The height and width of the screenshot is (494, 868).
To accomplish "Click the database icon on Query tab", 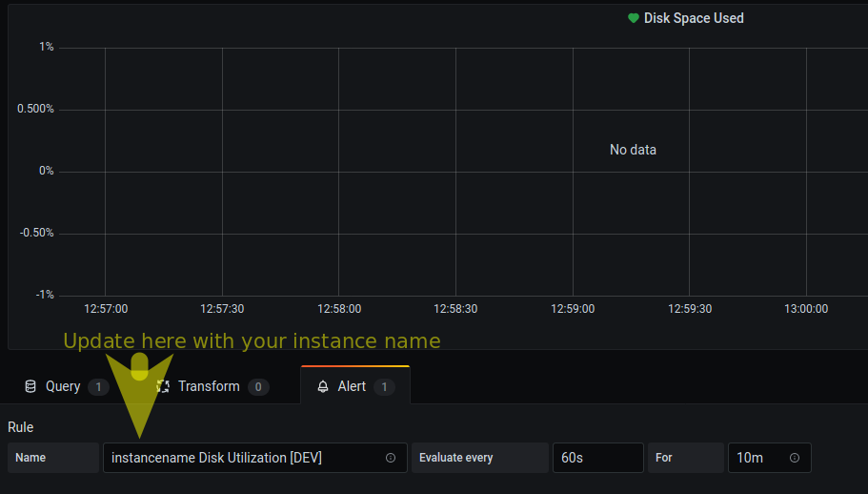I will tap(30, 386).
